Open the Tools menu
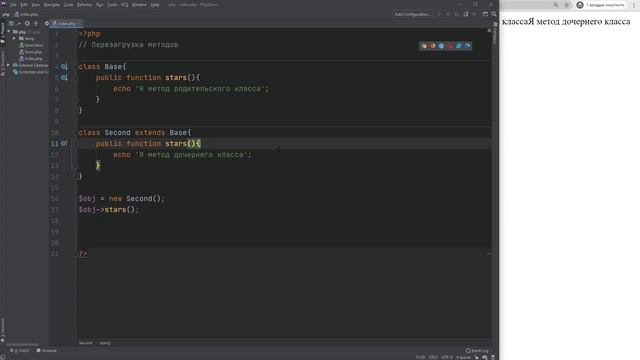Screen dimensions: 640x360 (x=112, y=5)
